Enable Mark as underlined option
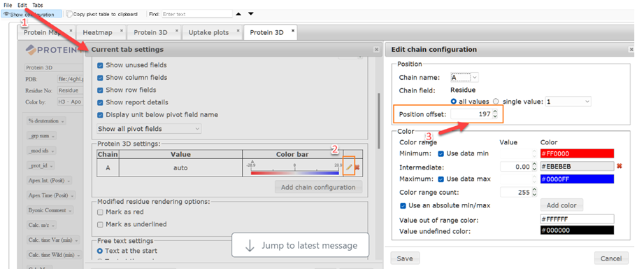644x269 pixels. pos(100,224)
